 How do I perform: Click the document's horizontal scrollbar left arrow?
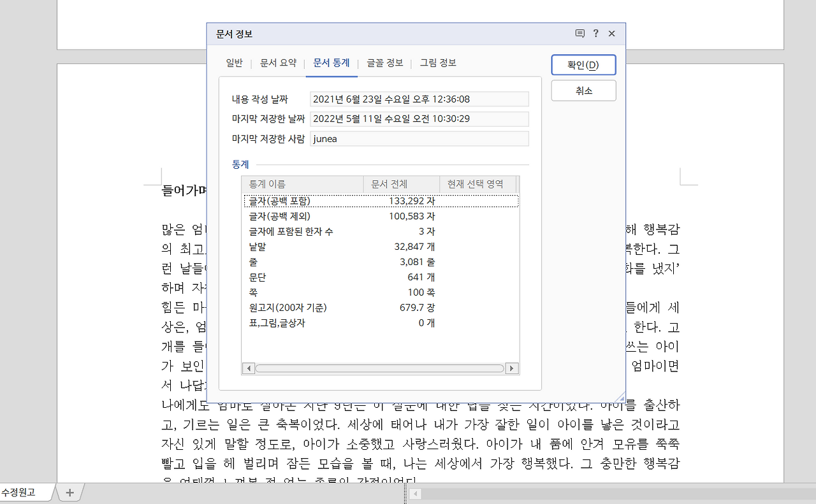click(415, 493)
